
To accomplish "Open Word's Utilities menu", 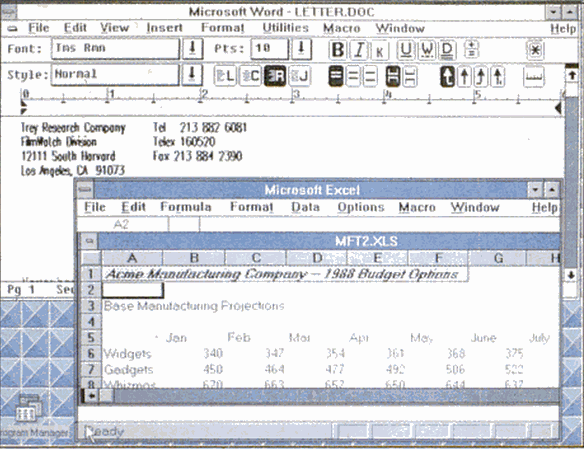I will click(x=286, y=28).
